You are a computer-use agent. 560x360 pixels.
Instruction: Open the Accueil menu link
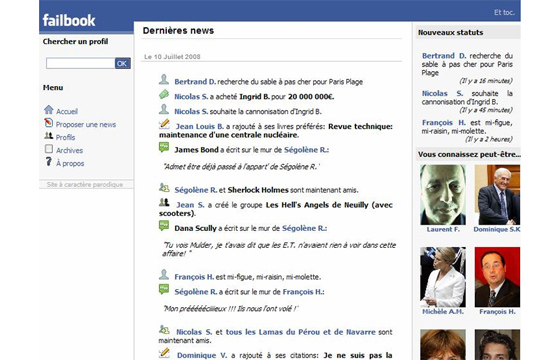point(67,111)
